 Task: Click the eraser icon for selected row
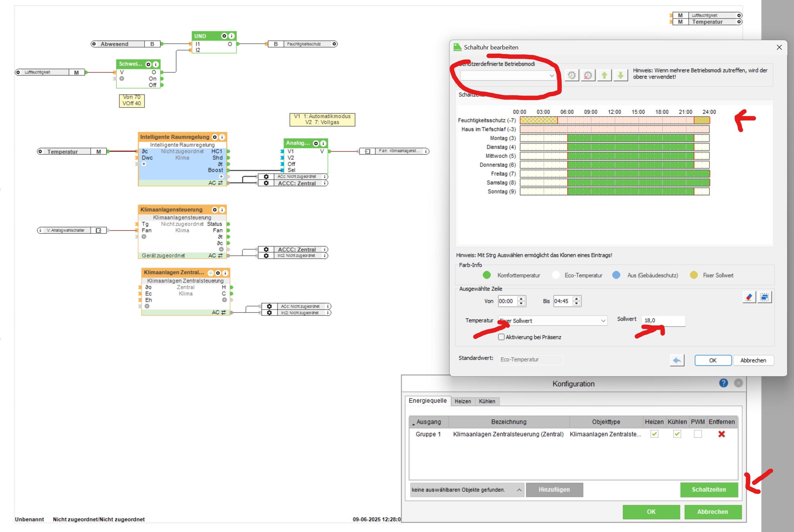tap(749, 297)
